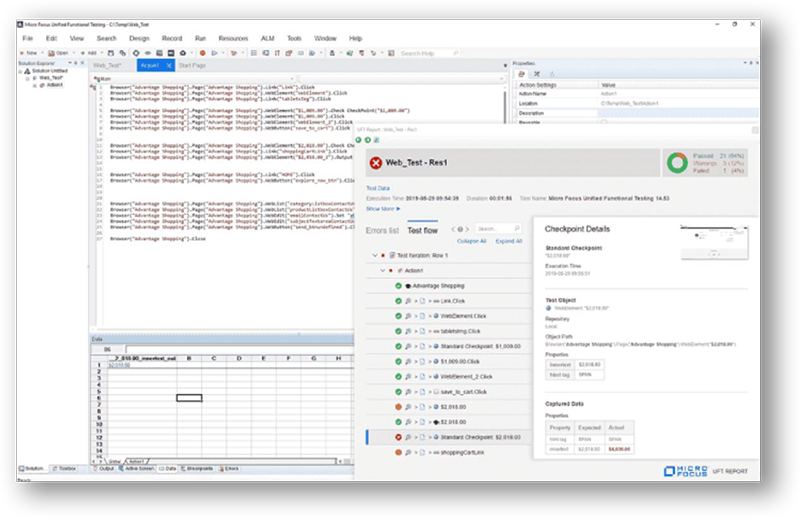Open the Resources menu
Viewport: 800px width, 518px height.
[233, 38]
